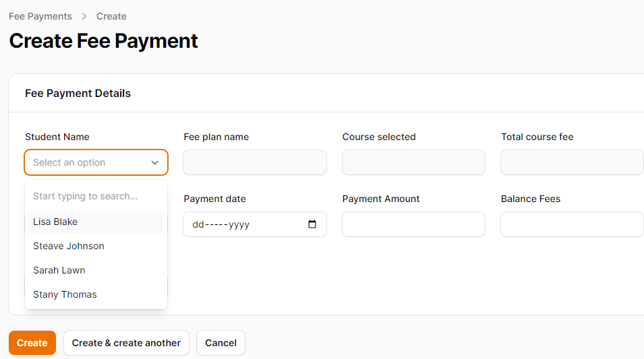The width and height of the screenshot is (644, 359).
Task: Cancel the fee payment form
Action: (221, 343)
